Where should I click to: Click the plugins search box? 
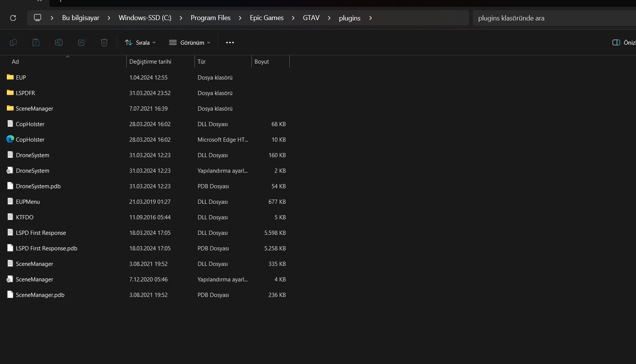tap(550, 18)
